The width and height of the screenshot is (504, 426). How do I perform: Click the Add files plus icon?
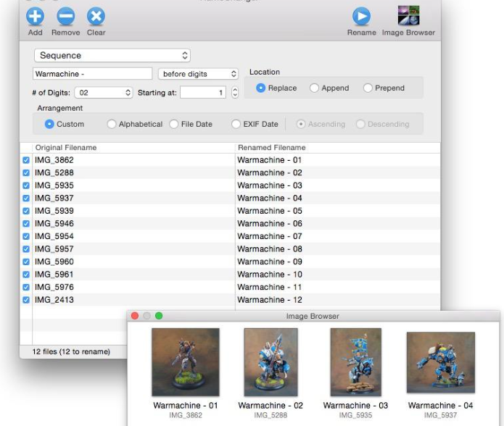[35, 16]
